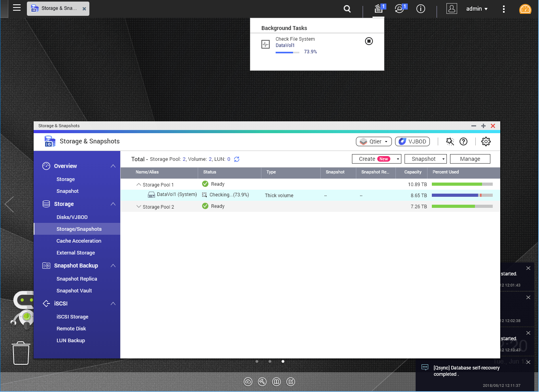Collapse the Overview section chevron
Image resolution: width=539 pixels, height=392 pixels.
(113, 166)
